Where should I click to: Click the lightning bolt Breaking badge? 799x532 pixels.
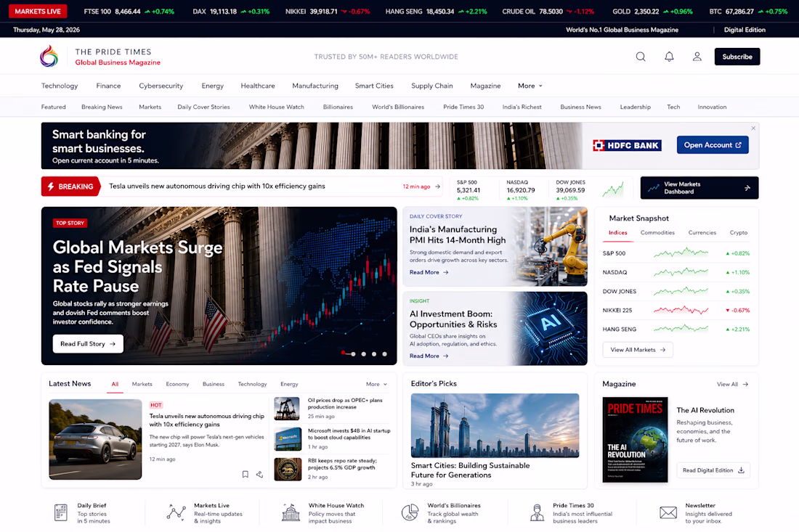[71, 187]
